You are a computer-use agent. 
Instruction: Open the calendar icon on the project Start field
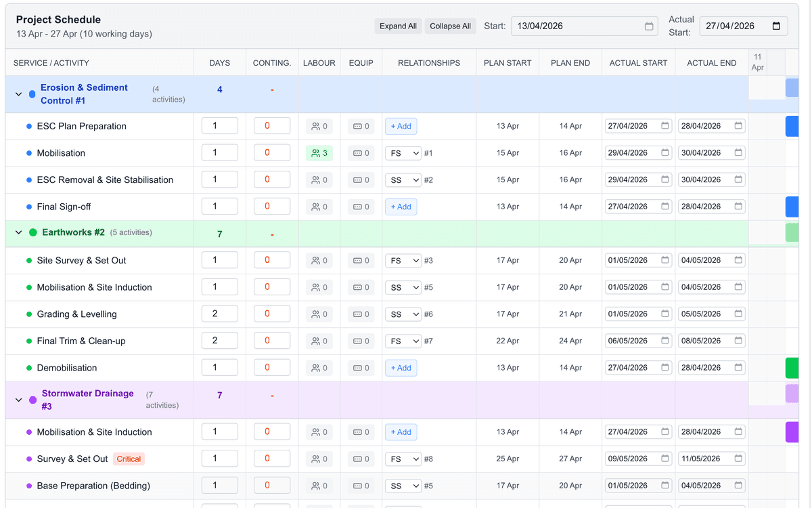click(x=648, y=26)
